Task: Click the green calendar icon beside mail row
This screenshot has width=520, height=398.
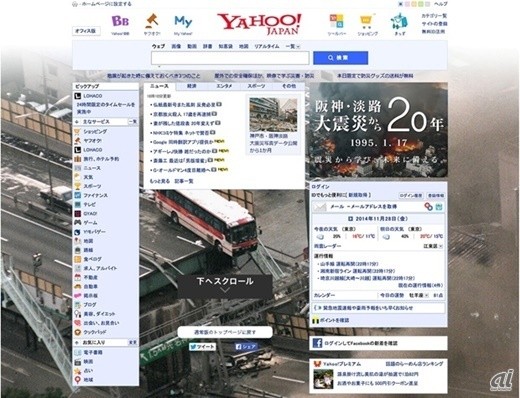Action: [x=439, y=207]
